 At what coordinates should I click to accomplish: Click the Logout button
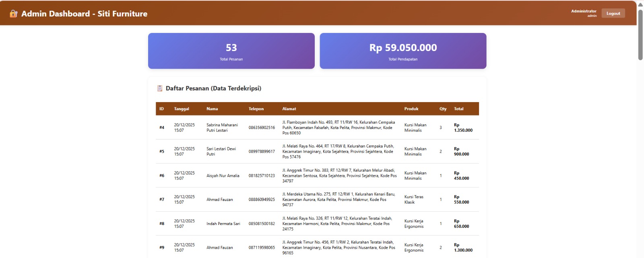[613, 13]
